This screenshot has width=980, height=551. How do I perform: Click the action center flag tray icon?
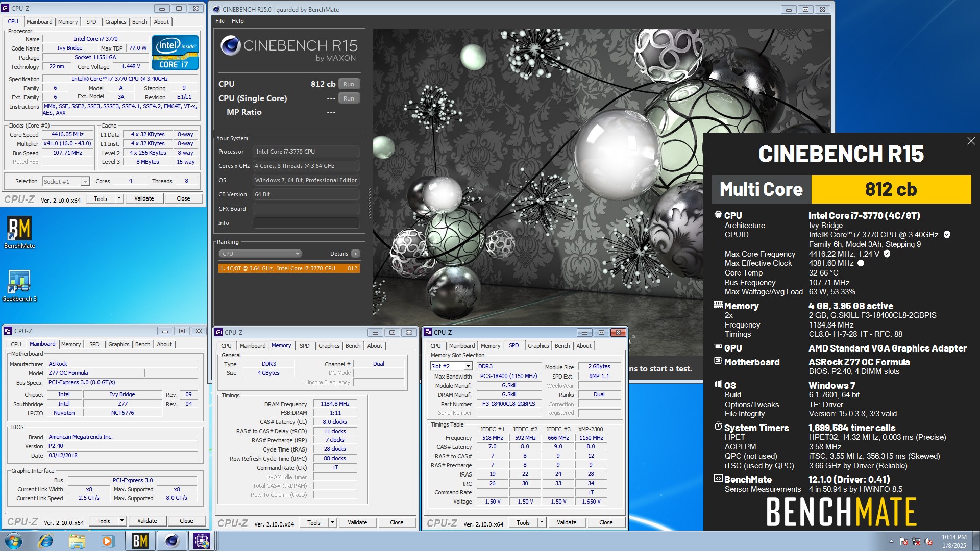[904, 542]
